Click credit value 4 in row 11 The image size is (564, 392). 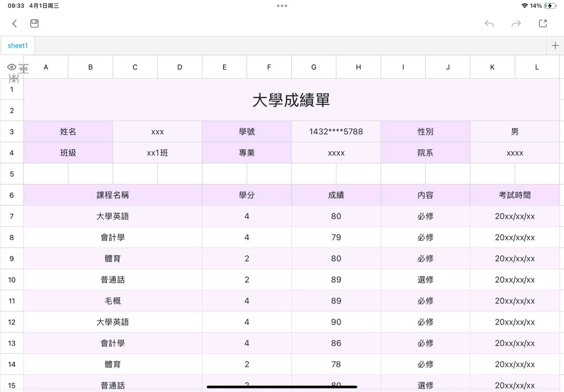tap(247, 301)
